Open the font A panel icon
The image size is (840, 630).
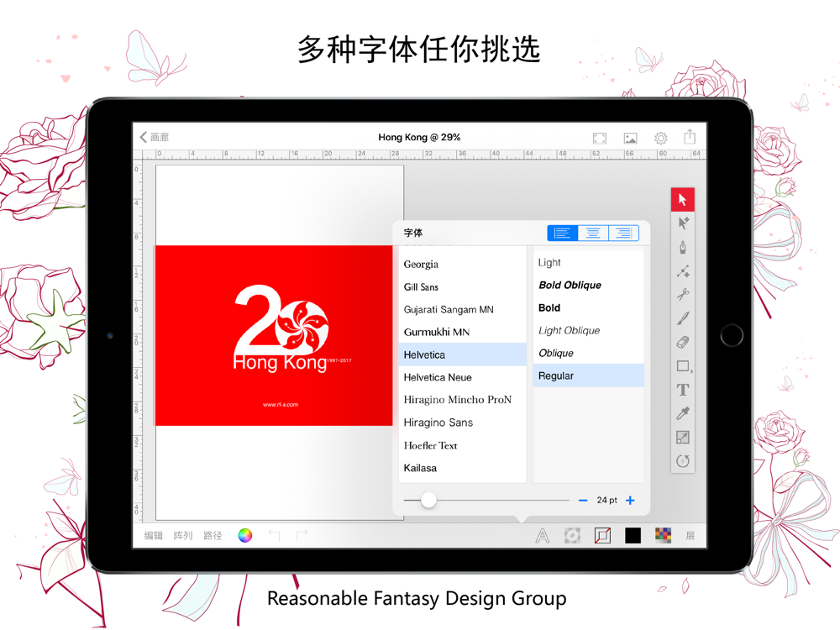coord(542,535)
